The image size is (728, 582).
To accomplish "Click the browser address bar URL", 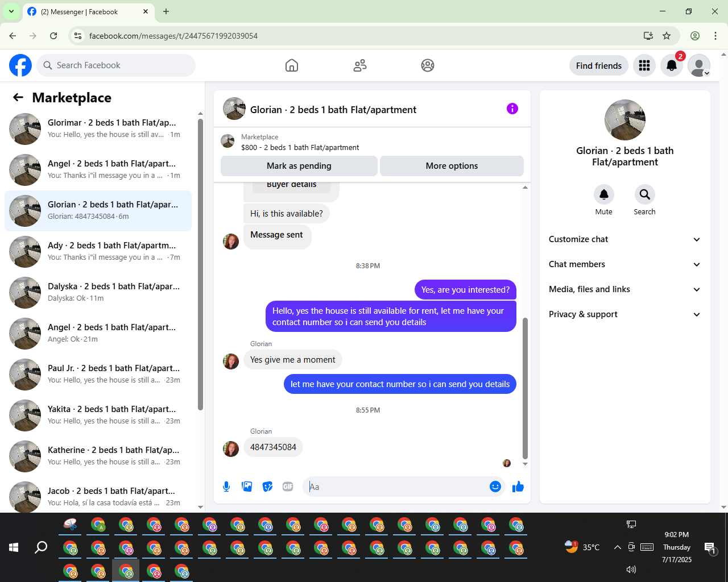I will (x=173, y=36).
